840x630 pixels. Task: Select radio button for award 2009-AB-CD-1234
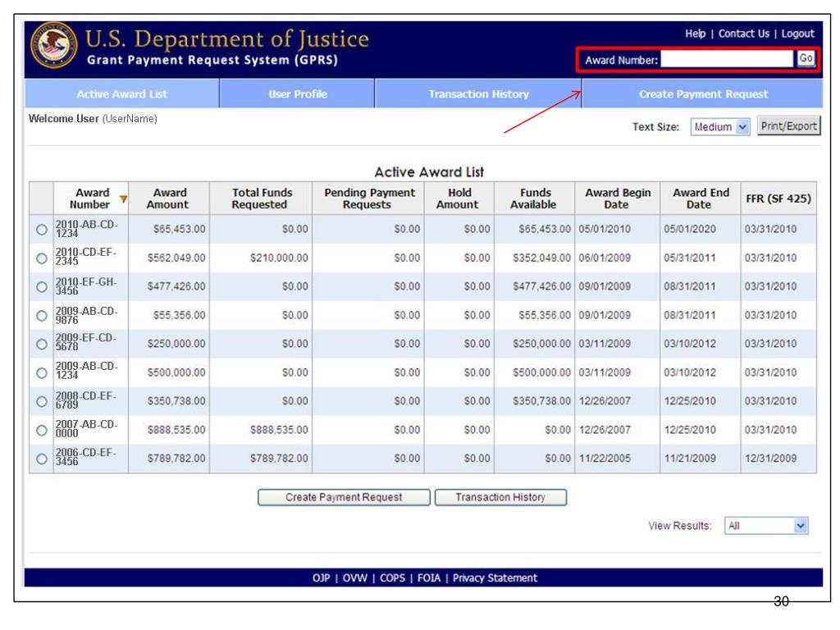click(x=41, y=373)
